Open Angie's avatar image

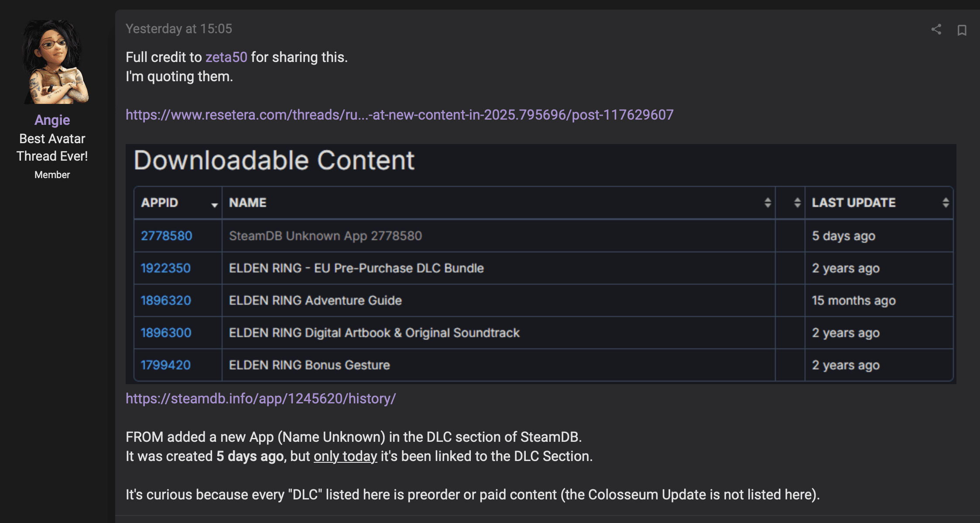click(x=52, y=62)
